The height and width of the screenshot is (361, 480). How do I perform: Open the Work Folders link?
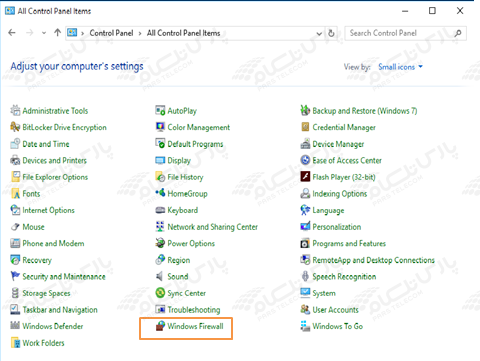43,343
